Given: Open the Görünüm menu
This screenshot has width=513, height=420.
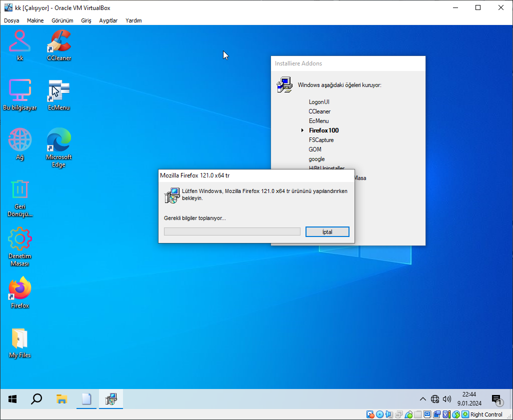Looking at the screenshot, I should pos(62,20).
